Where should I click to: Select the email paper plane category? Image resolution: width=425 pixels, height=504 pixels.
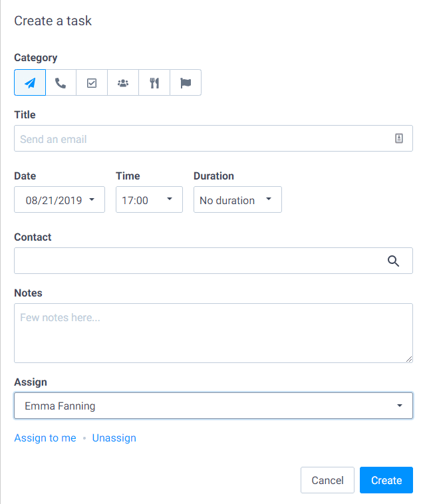[30, 82]
